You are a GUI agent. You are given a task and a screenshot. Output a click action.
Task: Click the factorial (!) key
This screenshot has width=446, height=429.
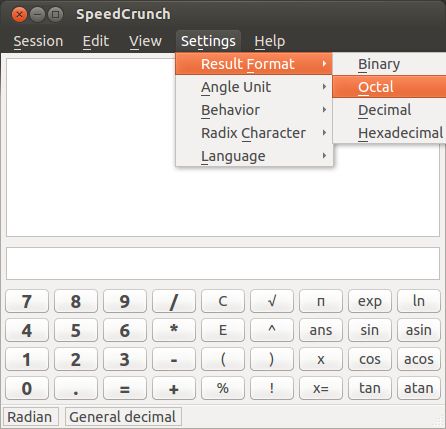272,388
